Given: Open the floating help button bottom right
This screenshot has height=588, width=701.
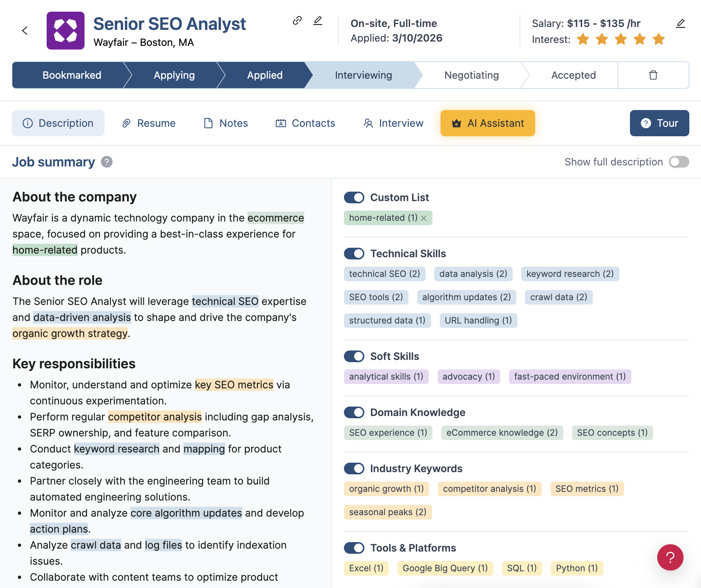Looking at the screenshot, I should (670, 557).
